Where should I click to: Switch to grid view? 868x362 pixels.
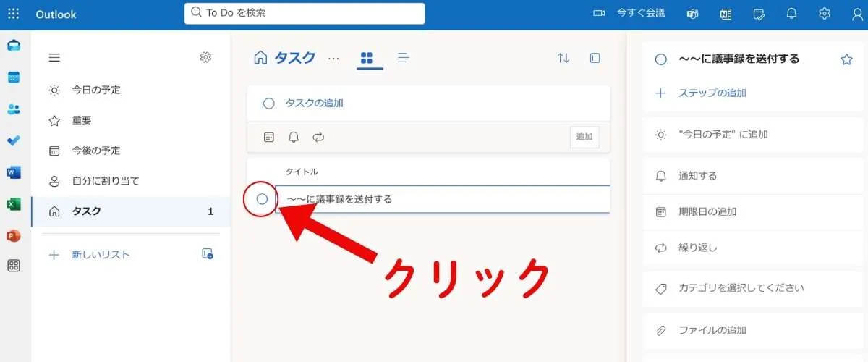click(x=367, y=58)
